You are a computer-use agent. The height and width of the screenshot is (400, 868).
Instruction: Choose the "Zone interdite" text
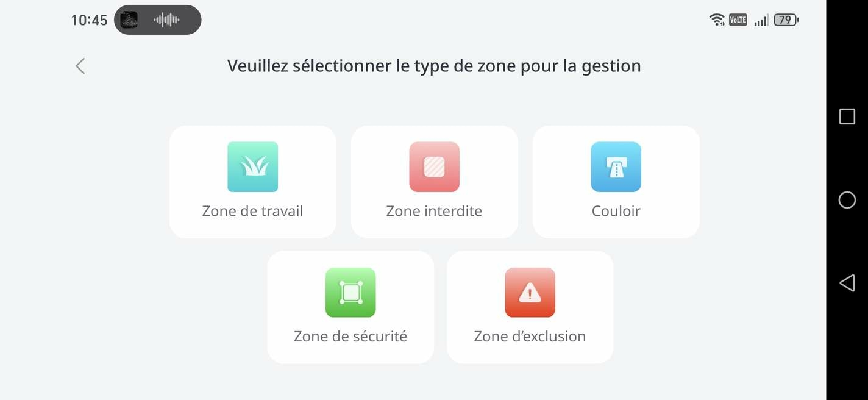click(434, 211)
